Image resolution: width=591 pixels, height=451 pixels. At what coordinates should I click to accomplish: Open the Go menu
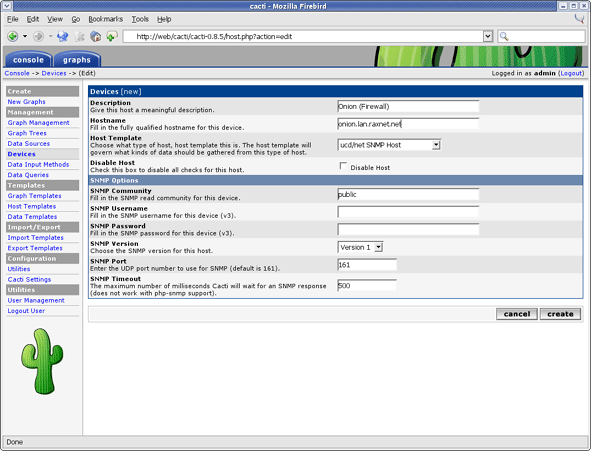click(76, 19)
